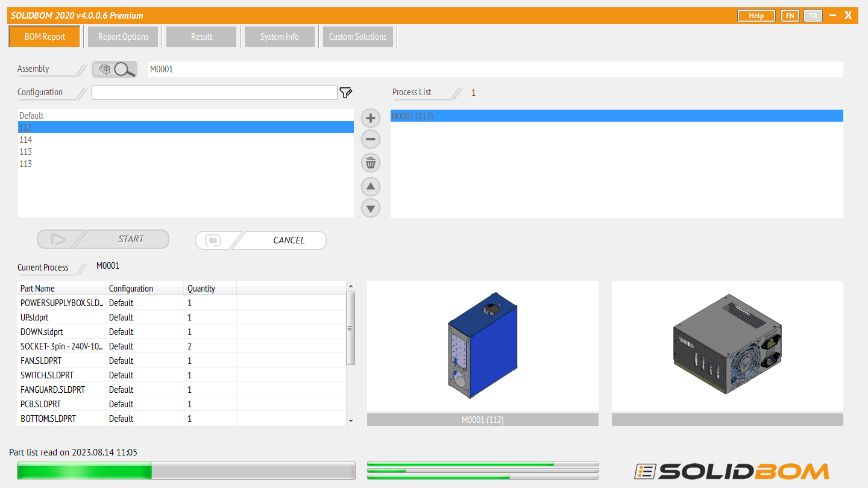Click the top small progress bar

coord(483,464)
